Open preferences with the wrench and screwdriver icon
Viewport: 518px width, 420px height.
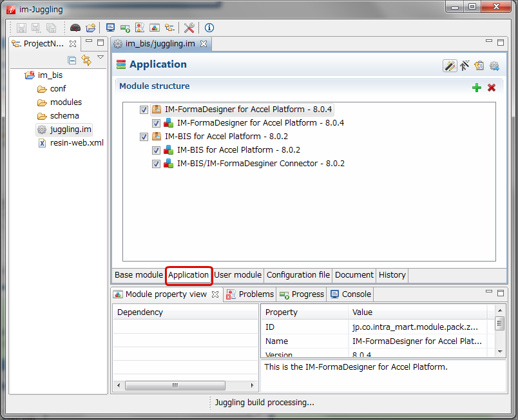(x=189, y=28)
